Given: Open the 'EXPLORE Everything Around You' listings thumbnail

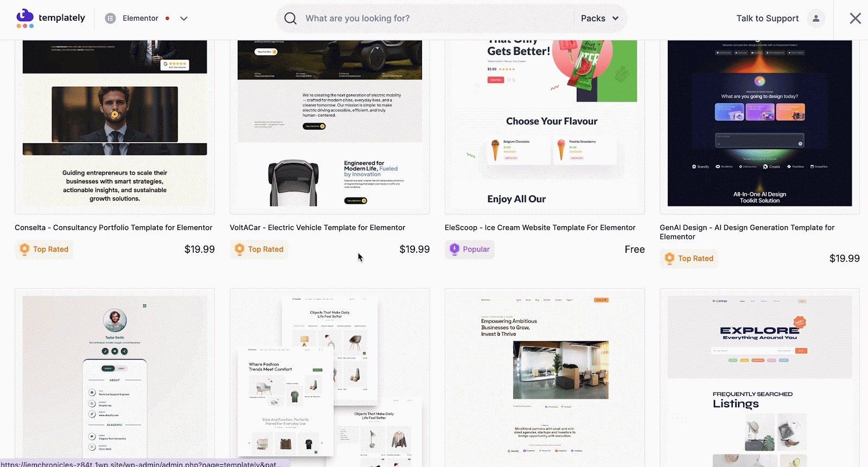Looking at the screenshot, I should coord(759,378).
